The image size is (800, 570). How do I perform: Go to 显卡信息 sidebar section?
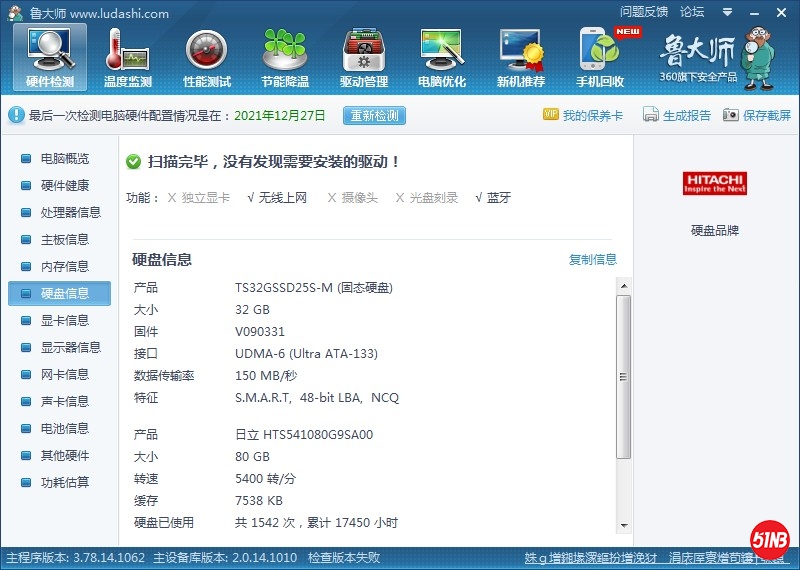pos(64,321)
